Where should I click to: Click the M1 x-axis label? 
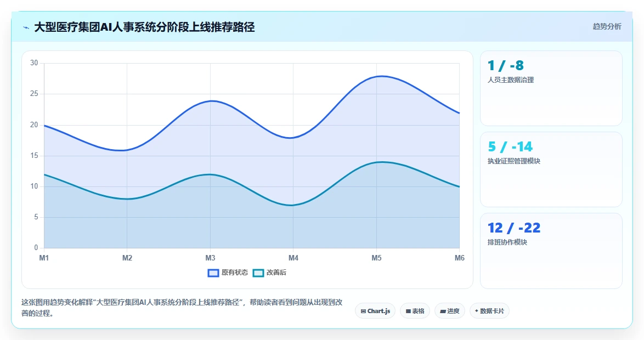coord(44,258)
